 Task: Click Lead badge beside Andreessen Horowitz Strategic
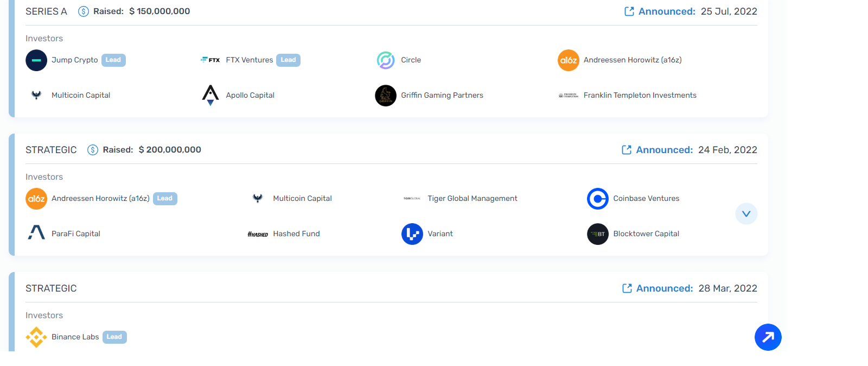[165, 199]
